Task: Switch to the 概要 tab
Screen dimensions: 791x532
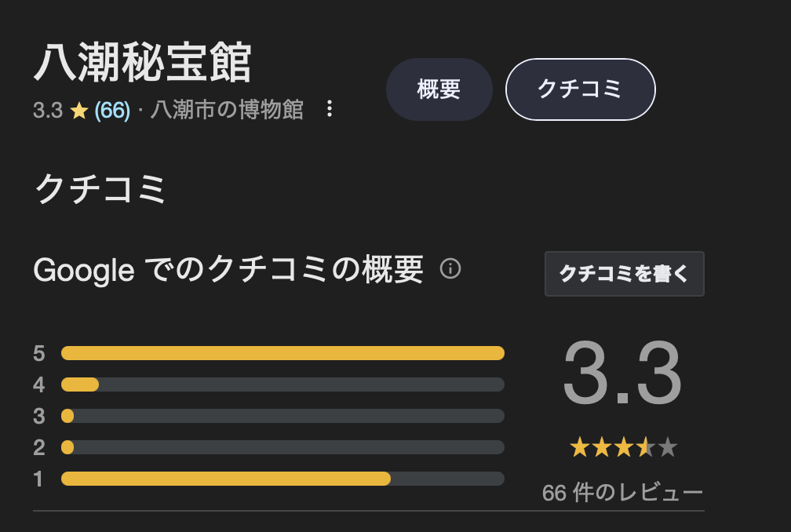Action: pyautogui.click(x=439, y=89)
